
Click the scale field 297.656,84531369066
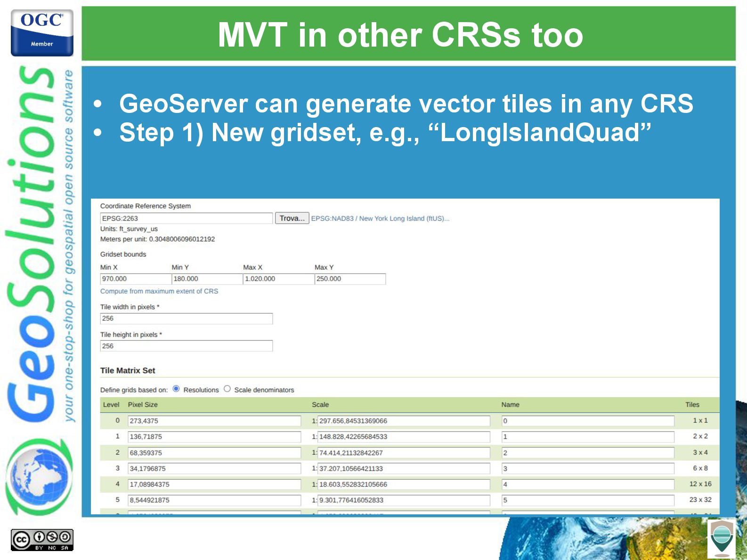[x=404, y=421]
